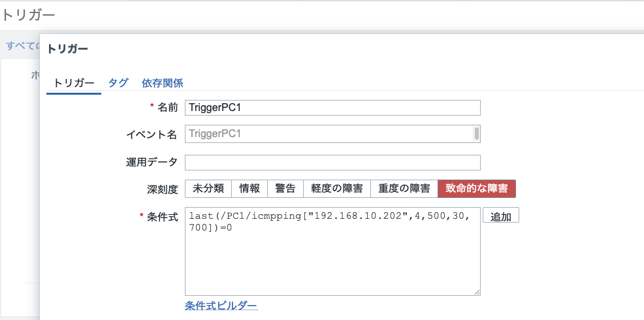644x320 pixels.
Task: Click the 追加 button beside the expression
Action: pos(501,216)
